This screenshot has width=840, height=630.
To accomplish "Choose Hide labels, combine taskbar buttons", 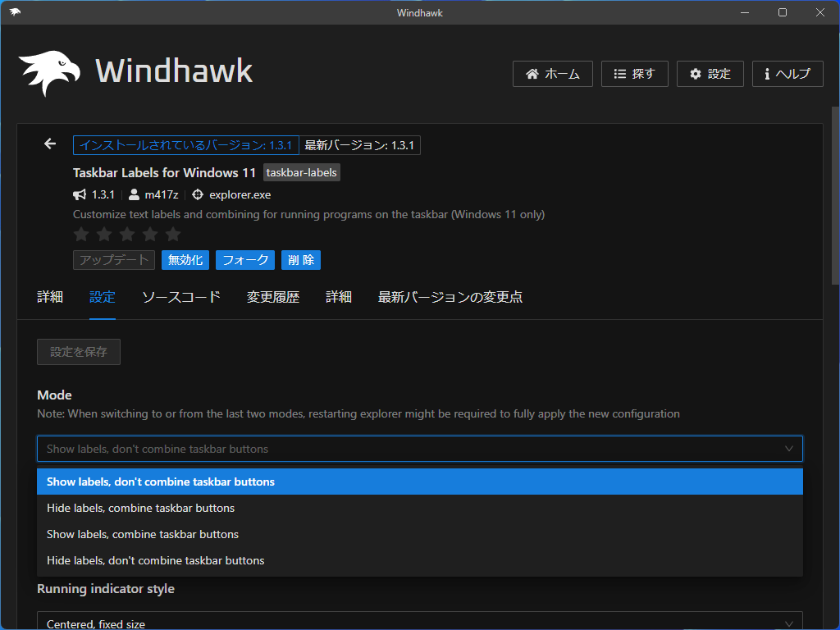I will click(x=420, y=508).
